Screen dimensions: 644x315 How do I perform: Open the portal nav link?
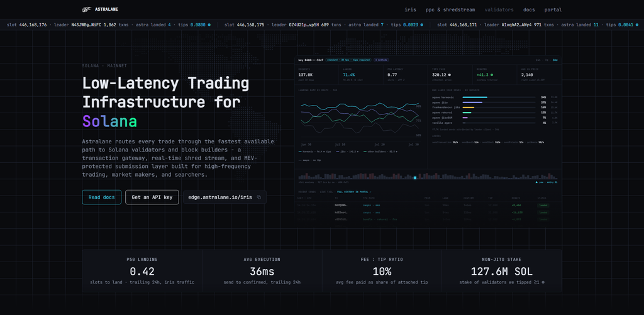(553, 9)
